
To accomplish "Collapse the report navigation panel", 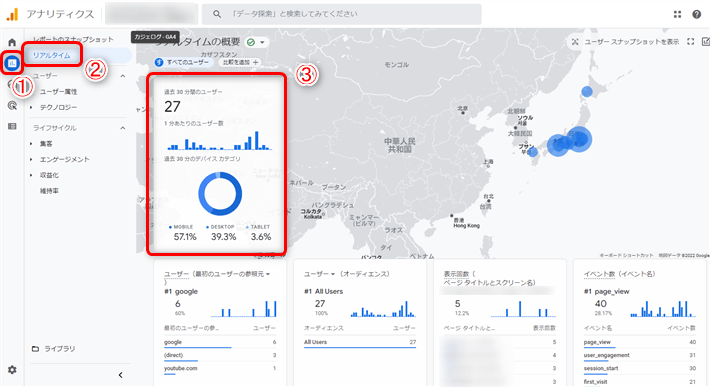I will coord(120,375).
